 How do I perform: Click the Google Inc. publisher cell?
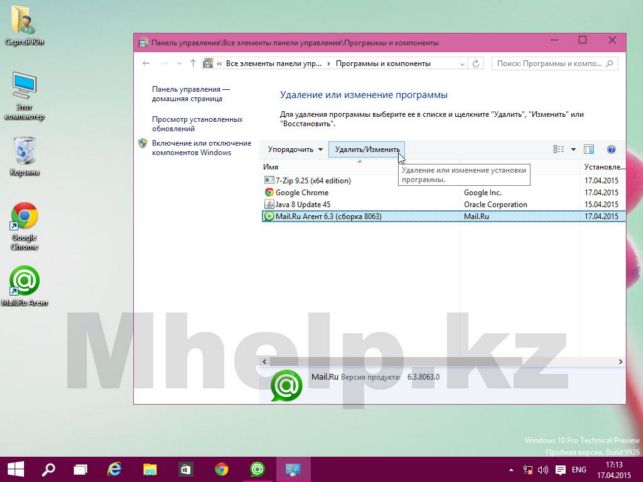tap(482, 192)
